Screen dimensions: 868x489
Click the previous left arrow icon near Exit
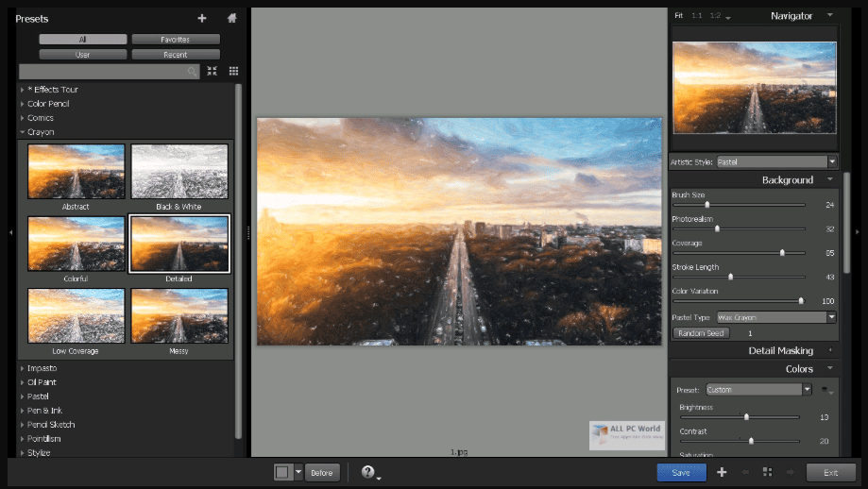745,472
